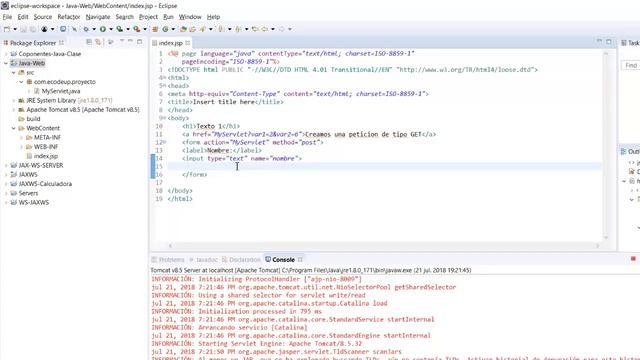This screenshot has height=360, width=640.
Task: Click the Find field in Task List
Action: tap(630, 65)
